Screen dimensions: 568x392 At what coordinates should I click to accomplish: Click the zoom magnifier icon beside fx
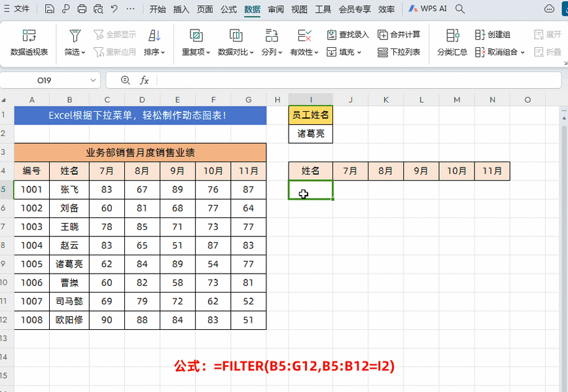click(x=126, y=80)
